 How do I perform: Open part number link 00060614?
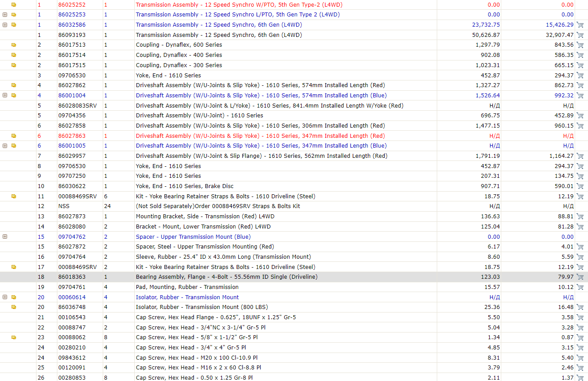click(x=72, y=297)
